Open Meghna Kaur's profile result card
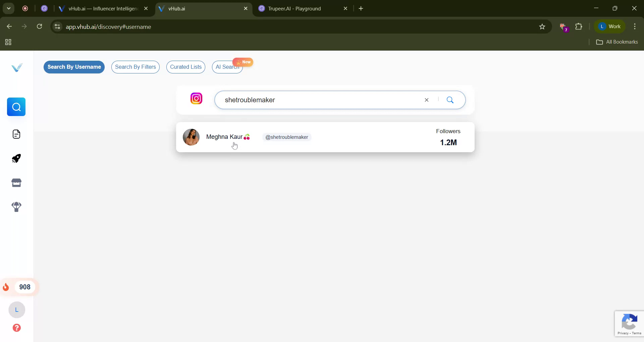 pos(325,137)
